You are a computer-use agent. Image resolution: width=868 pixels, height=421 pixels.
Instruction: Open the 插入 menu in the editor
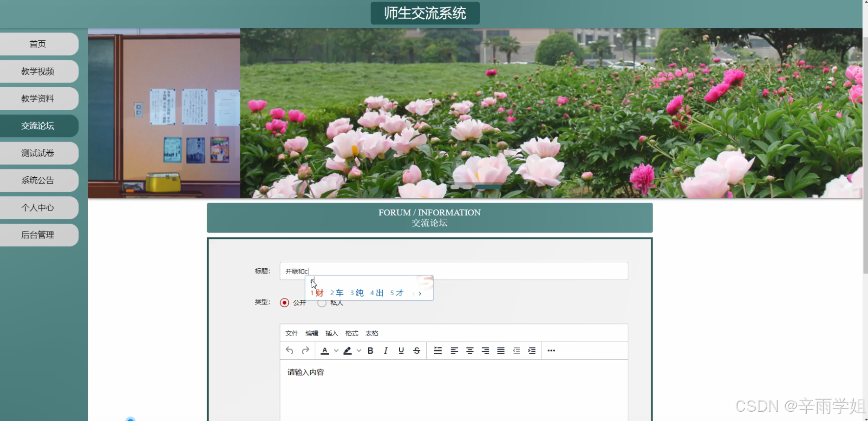pyautogui.click(x=331, y=333)
